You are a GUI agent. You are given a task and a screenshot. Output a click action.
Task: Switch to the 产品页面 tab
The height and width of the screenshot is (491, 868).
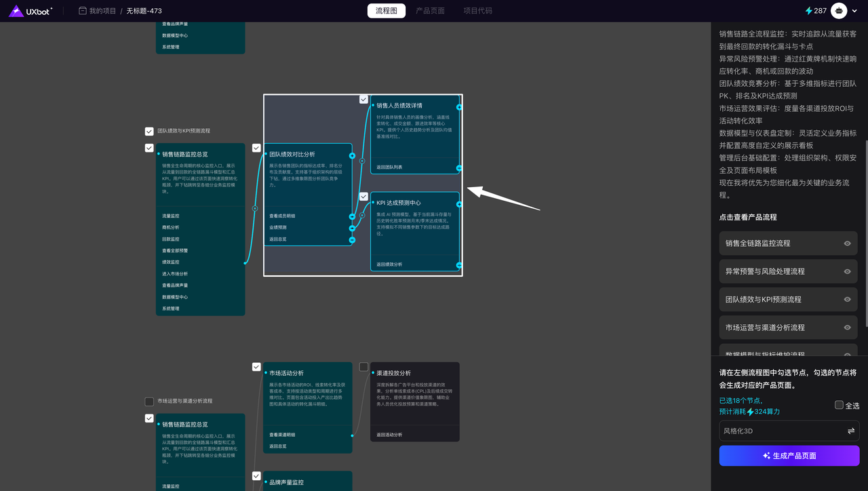[x=430, y=11]
